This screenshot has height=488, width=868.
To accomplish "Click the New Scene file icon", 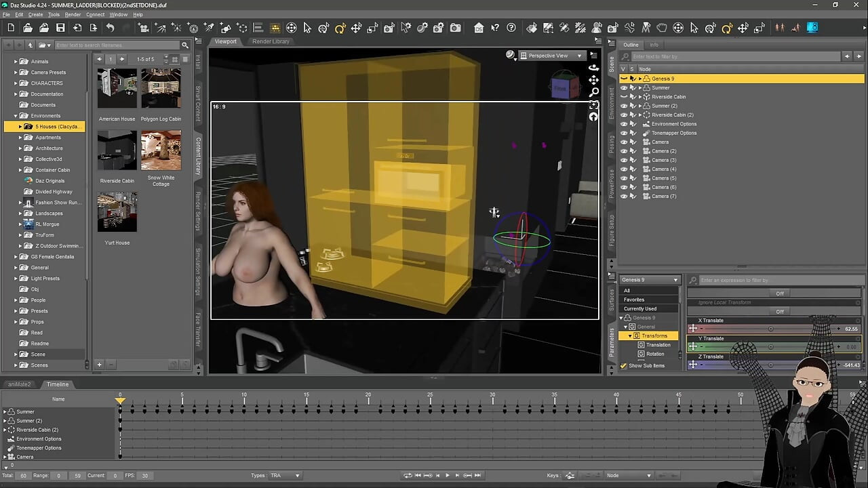I will pos(11,28).
